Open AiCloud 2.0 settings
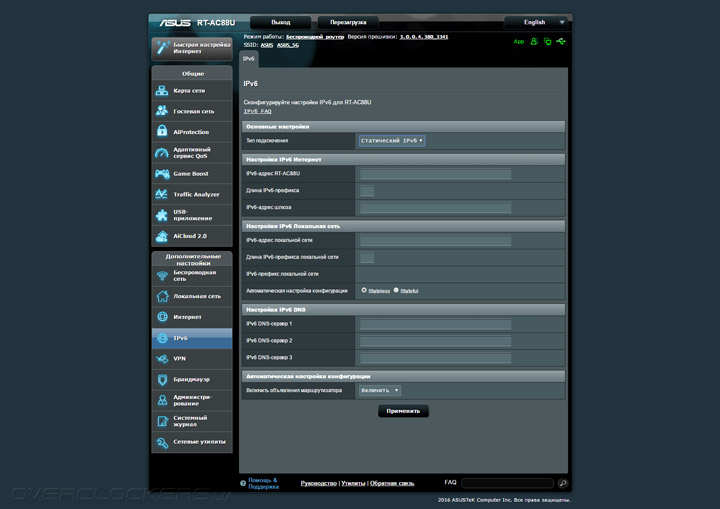This screenshot has height=509, width=720. pyautogui.click(x=191, y=236)
